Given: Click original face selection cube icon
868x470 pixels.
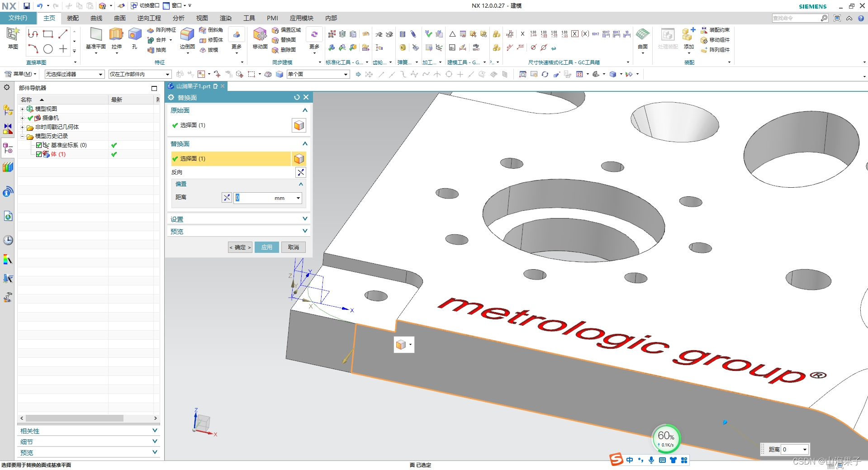Looking at the screenshot, I should click(x=299, y=125).
